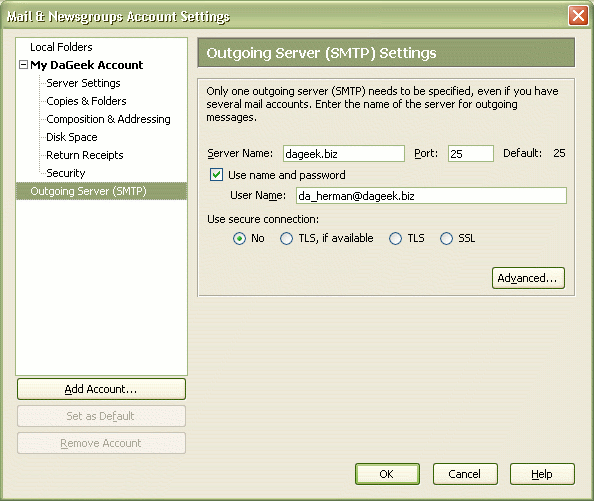Confirm settings with OK button
The height and width of the screenshot is (501, 594).
[387, 474]
